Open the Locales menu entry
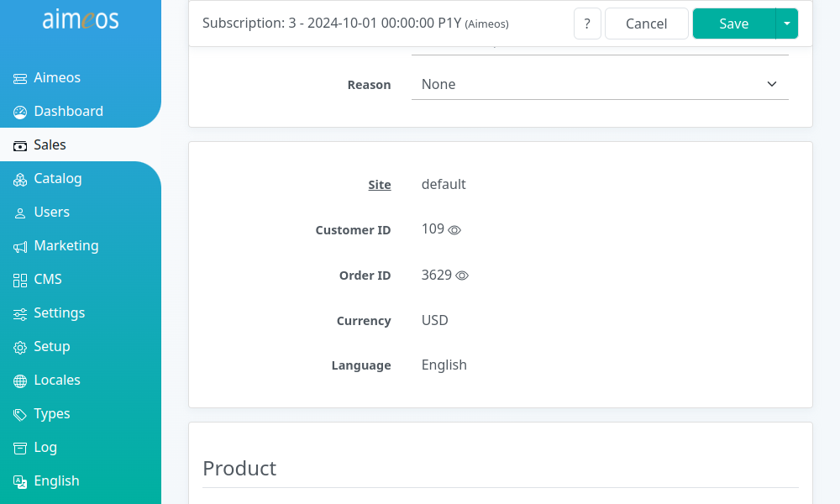Image resolution: width=840 pixels, height=504 pixels. pyautogui.click(x=81, y=380)
